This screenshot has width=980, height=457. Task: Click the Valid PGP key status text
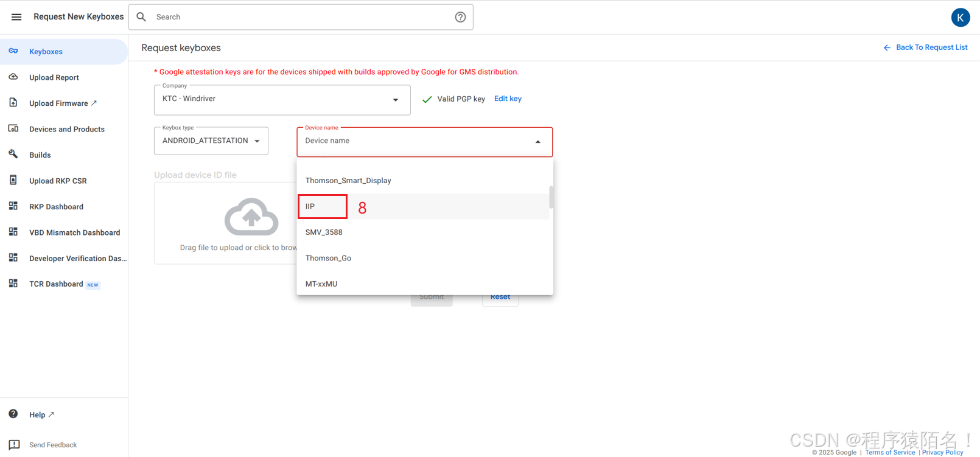[x=461, y=99]
